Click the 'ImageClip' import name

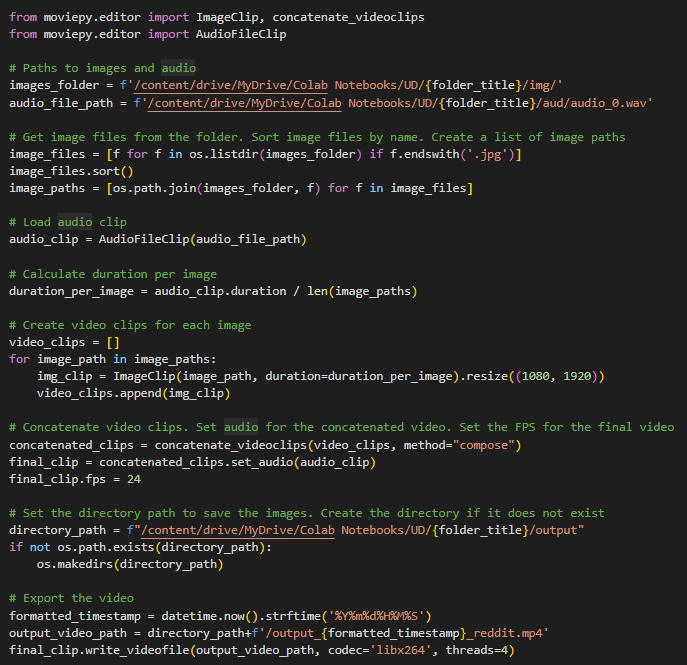tap(227, 17)
